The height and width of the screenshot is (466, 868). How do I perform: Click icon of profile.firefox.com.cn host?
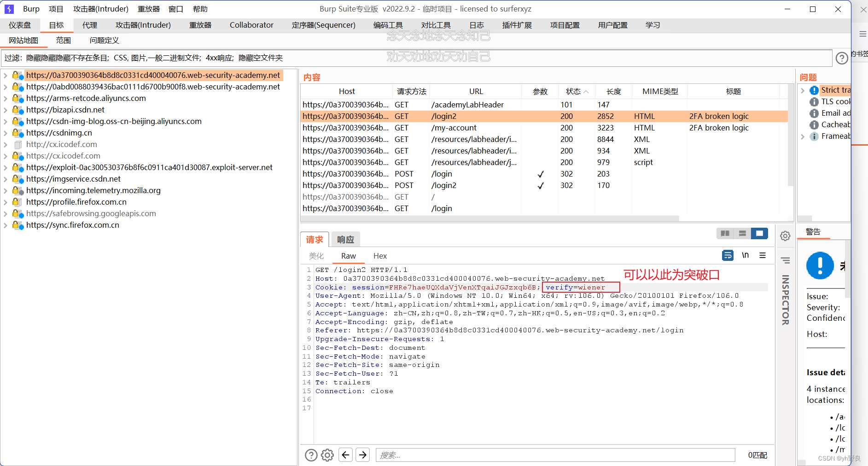[x=17, y=202]
